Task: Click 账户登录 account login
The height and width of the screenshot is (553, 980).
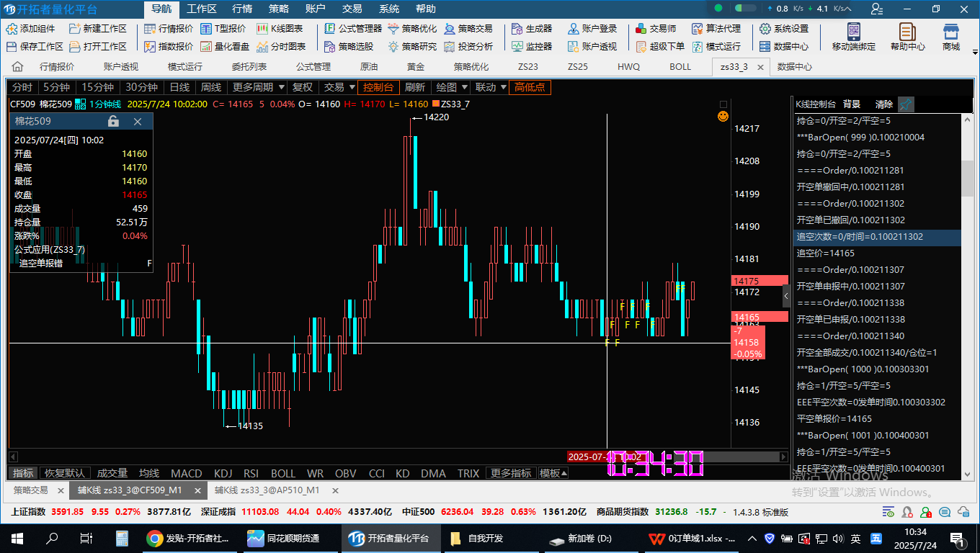Action: [x=592, y=29]
